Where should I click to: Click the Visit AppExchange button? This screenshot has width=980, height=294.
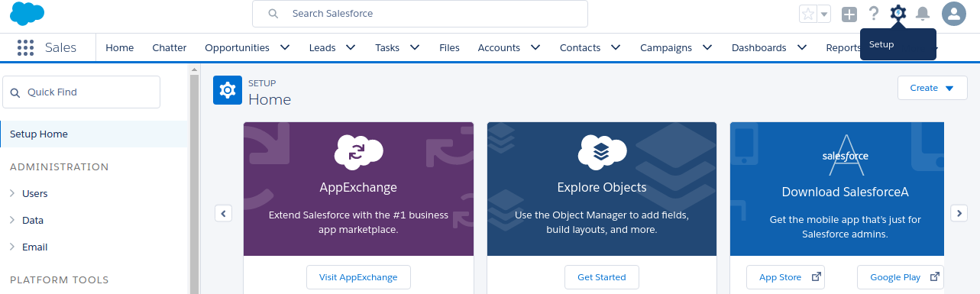pyautogui.click(x=358, y=277)
